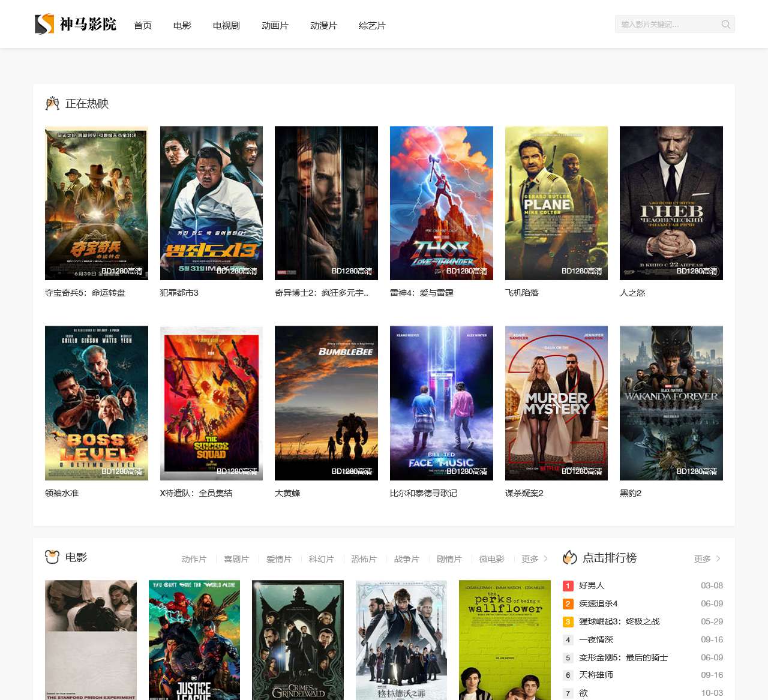Click the 雷神4：爱与雷霆 title link

422,293
